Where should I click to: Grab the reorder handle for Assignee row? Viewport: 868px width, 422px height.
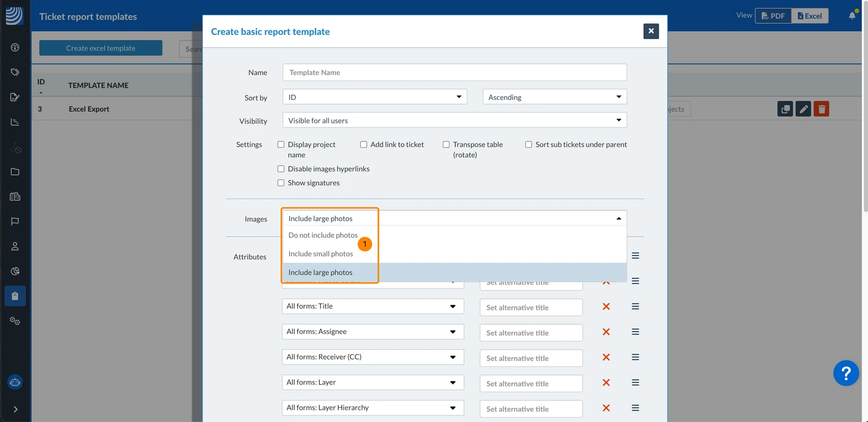coord(635,332)
